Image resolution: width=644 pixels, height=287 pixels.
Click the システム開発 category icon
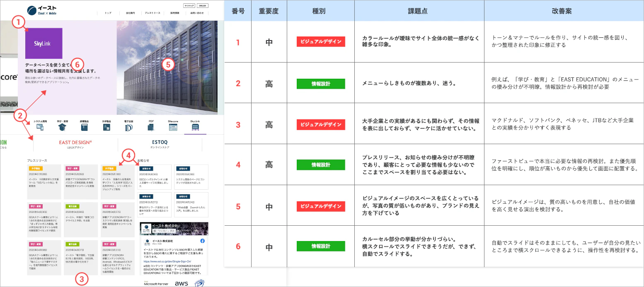[x=40, y=128]
